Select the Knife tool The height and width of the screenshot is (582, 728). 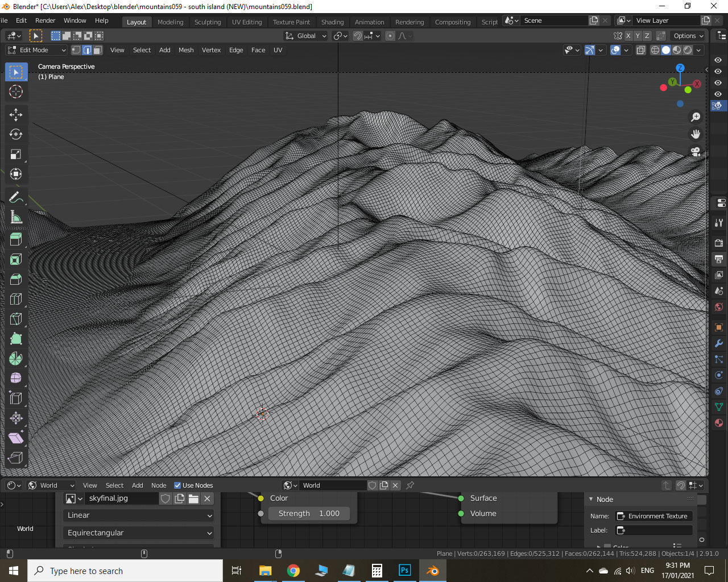(16, 319)
